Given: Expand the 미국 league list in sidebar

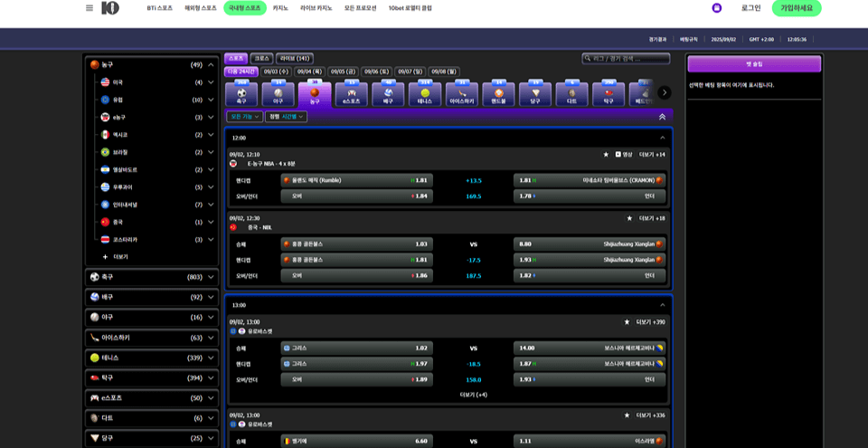Looking at the screenshot, I should 211,82.
